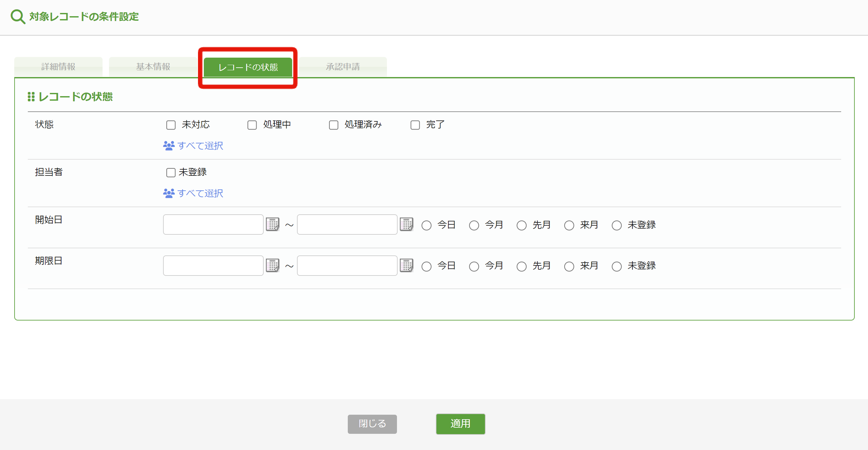Image resolution: width=868 pixels, height=450 pixels.
Task: Choose 来月 radio in 開始日 row
Action: coord(569,225)
